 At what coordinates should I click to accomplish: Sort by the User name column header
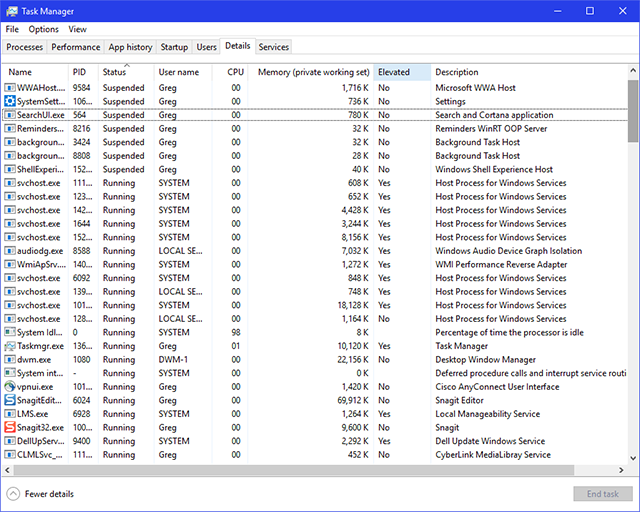tap(183, 72)
